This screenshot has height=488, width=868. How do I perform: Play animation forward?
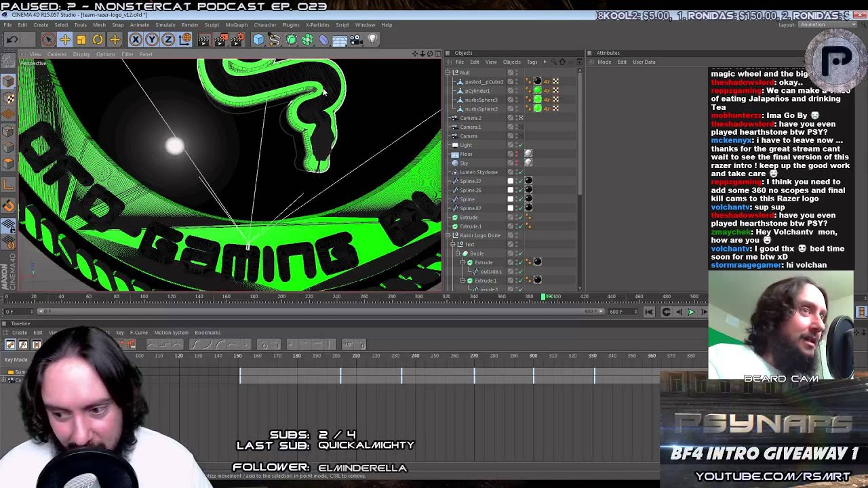[x=691, y=312]
